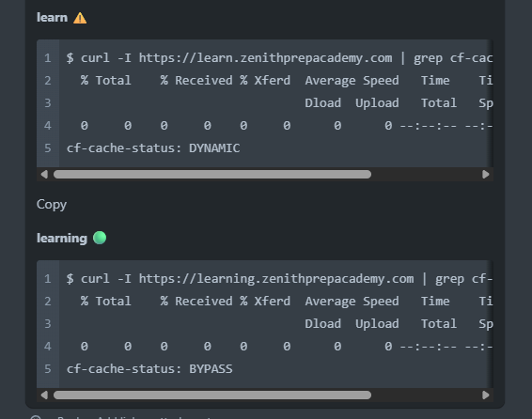Click the 'learn' heading text
The width and height of the screenshot is (532, 419).
[53, 18]
